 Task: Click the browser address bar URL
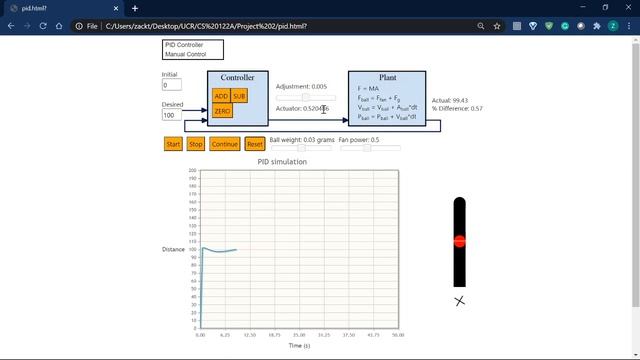pyautogui.click(x=206, y=26)
